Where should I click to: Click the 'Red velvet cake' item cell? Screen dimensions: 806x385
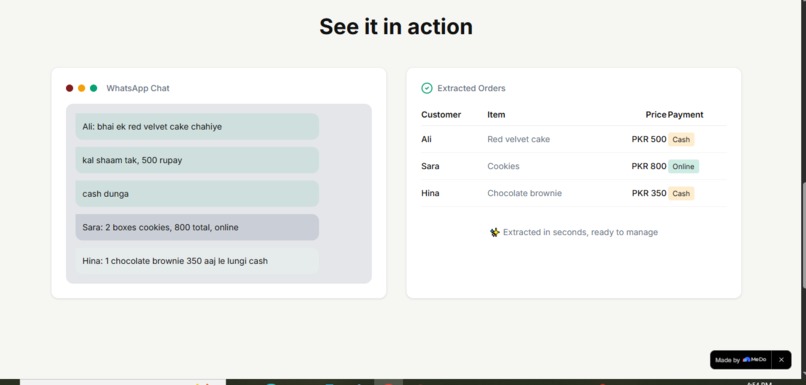519,139
